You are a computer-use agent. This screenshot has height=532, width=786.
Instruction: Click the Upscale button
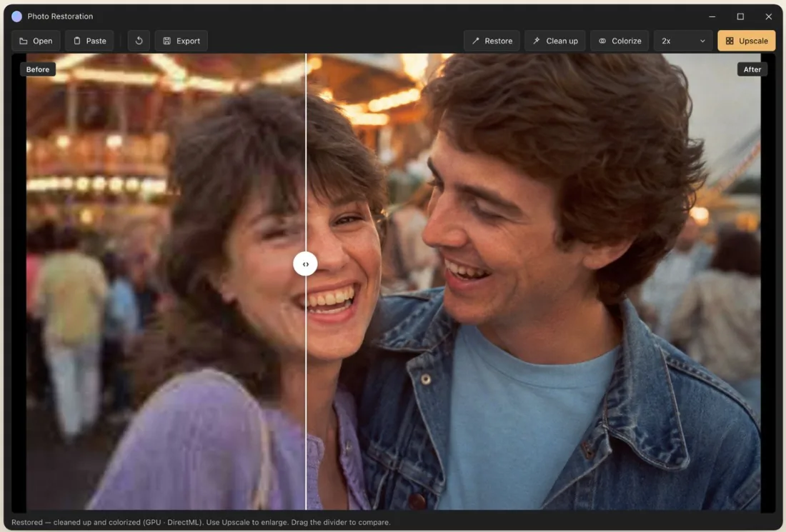[x=747, y=41]
